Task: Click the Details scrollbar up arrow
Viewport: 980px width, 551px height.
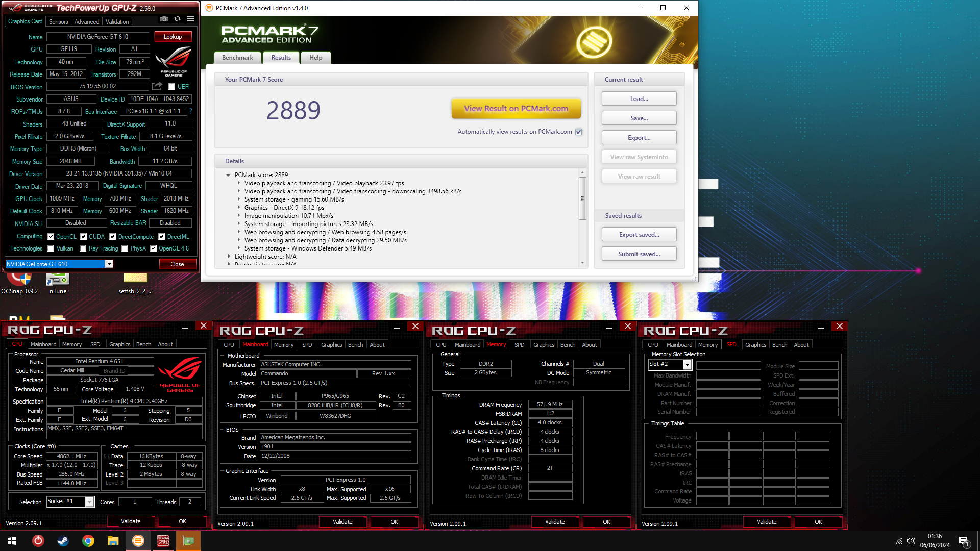Action: (582, 172)
